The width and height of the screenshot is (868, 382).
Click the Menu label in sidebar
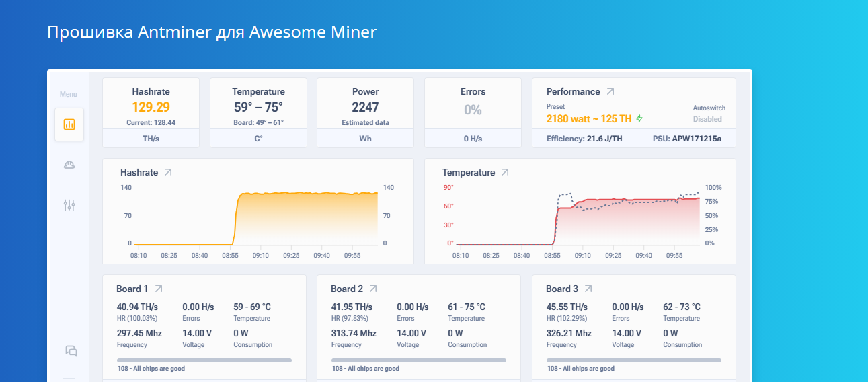[69, 94]
